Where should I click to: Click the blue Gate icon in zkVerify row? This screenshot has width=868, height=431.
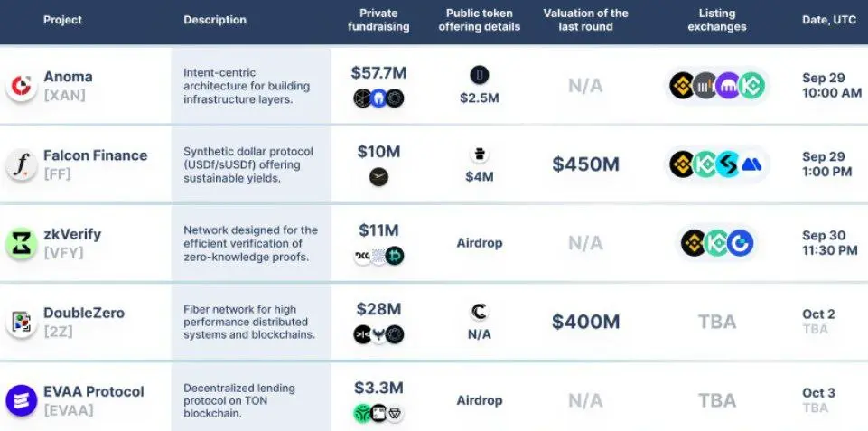(x=740, y=243)
